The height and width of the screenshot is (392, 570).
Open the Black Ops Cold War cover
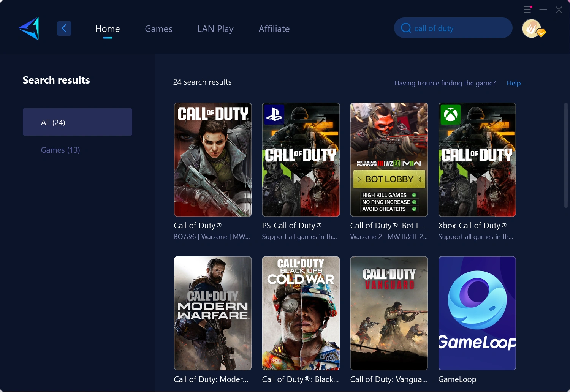coord(301,313)
